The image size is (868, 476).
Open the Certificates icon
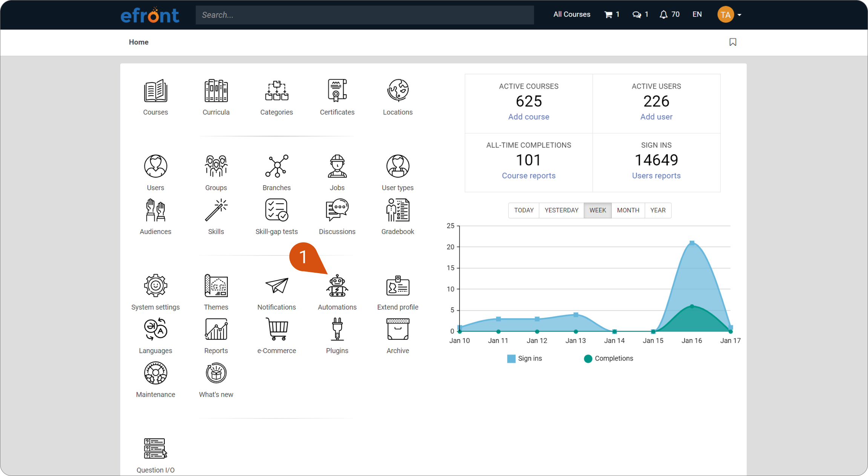[337, 91]
